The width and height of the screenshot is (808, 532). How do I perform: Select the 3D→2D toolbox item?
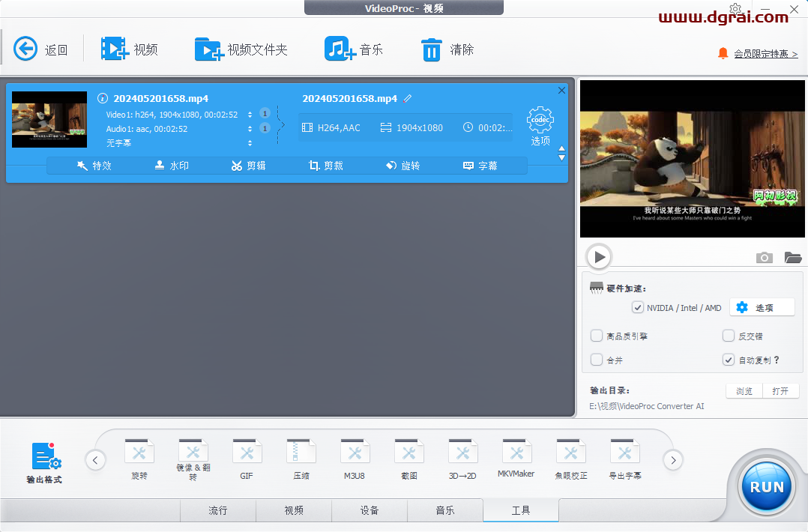click(462, 459)
